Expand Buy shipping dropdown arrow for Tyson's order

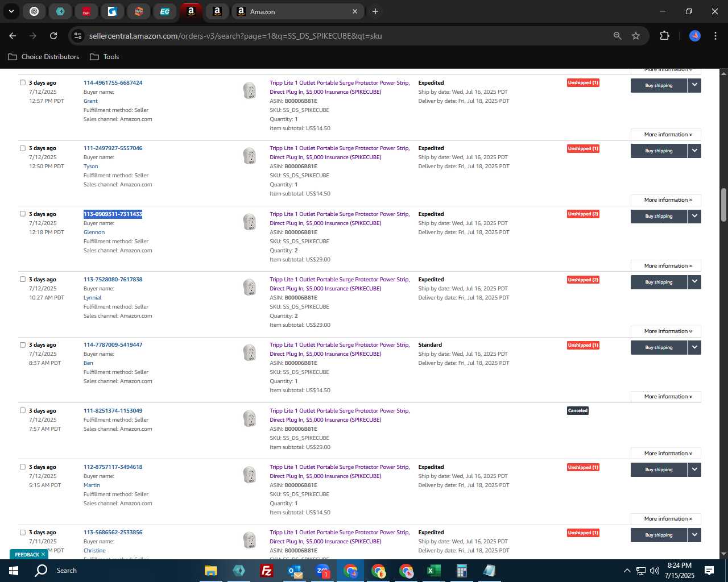694,151
